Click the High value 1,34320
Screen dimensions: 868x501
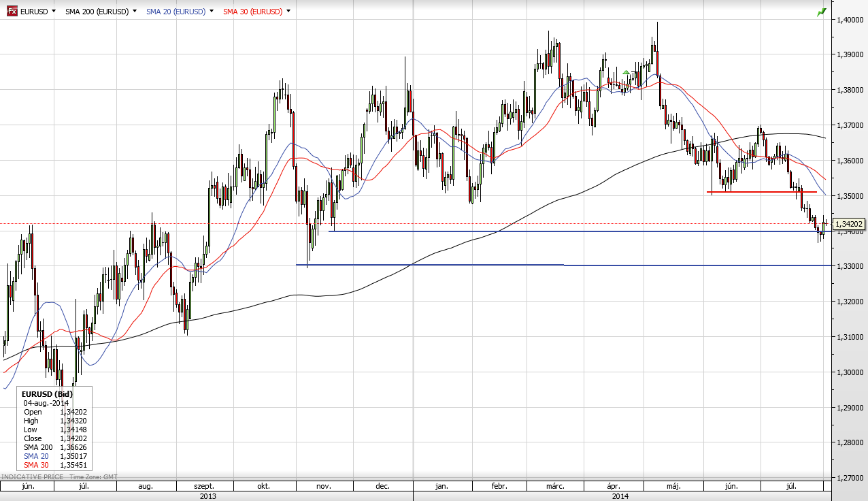[x=73, y=421]
